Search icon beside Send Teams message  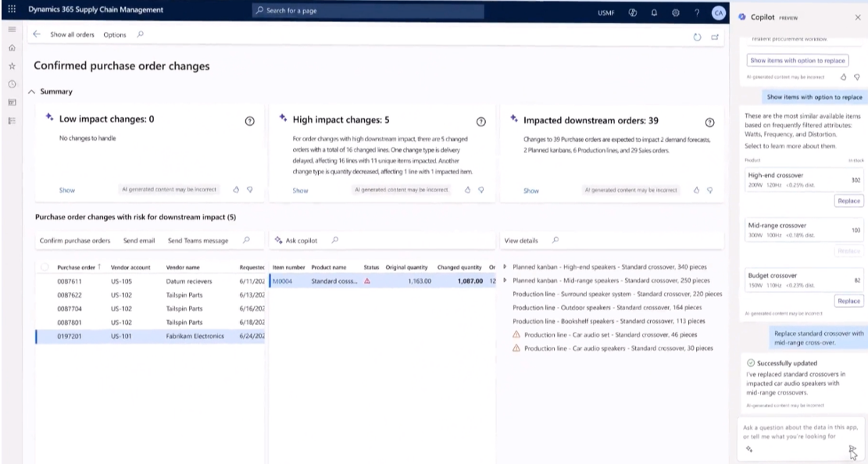246,240
